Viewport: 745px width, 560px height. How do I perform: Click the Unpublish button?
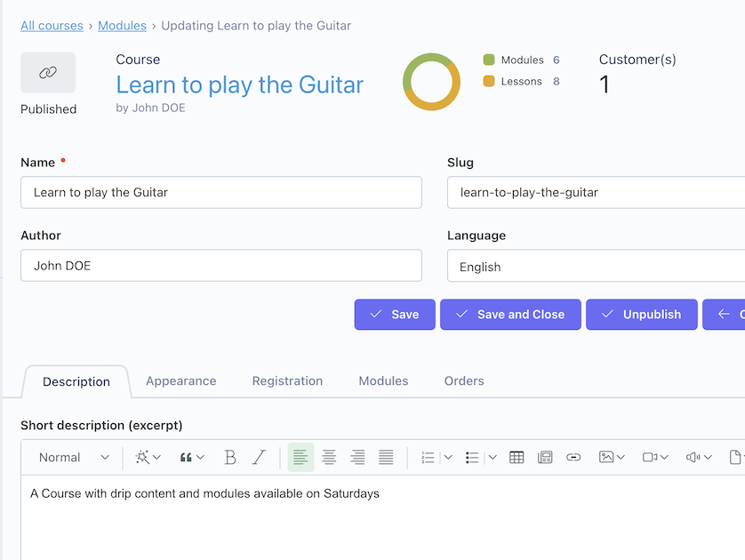coord(641,315)
